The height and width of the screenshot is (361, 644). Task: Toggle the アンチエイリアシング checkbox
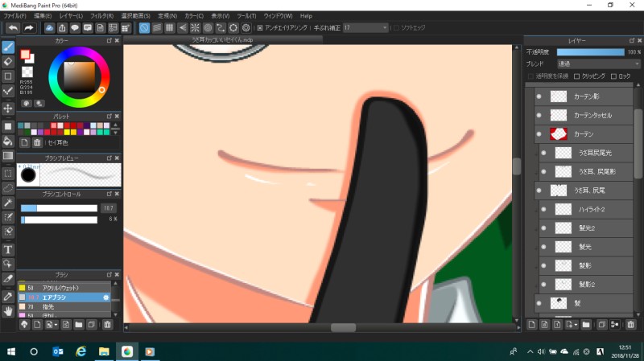(x=259, y=28)
